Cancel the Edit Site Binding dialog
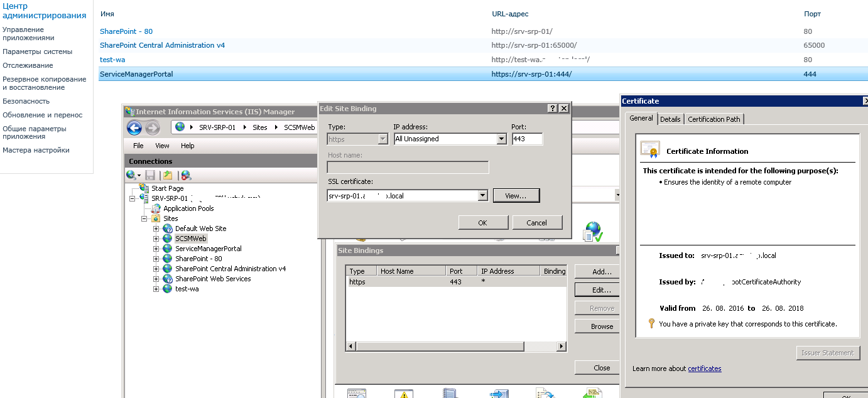This screenshot has width=868, height=398. click(537, 223)
